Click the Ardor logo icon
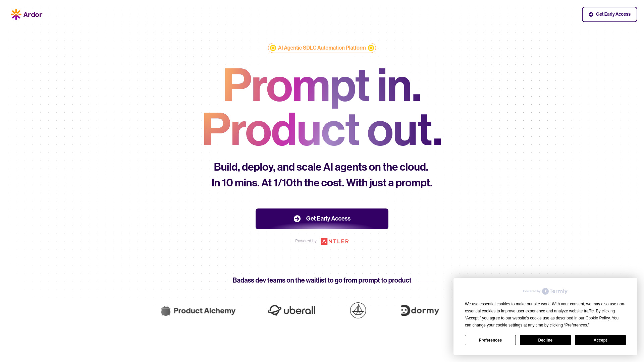This screenshot has width=644, height=362. pyautogui.click(x=16, y=14)
